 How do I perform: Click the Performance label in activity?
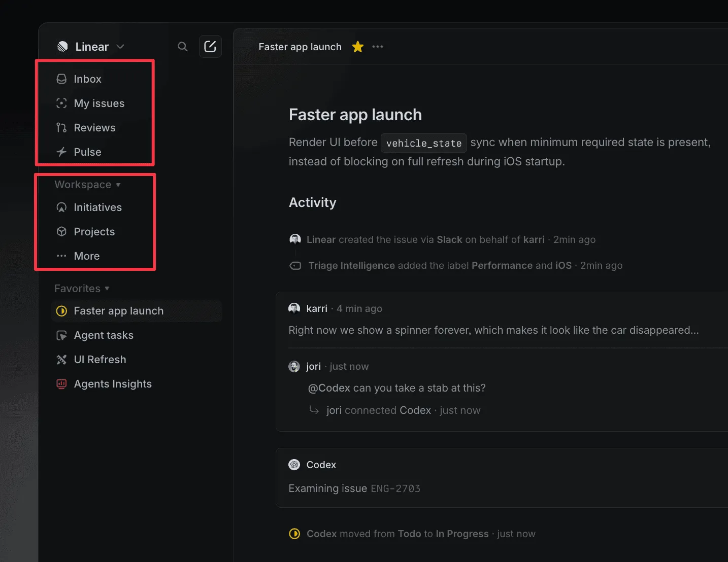502,266
